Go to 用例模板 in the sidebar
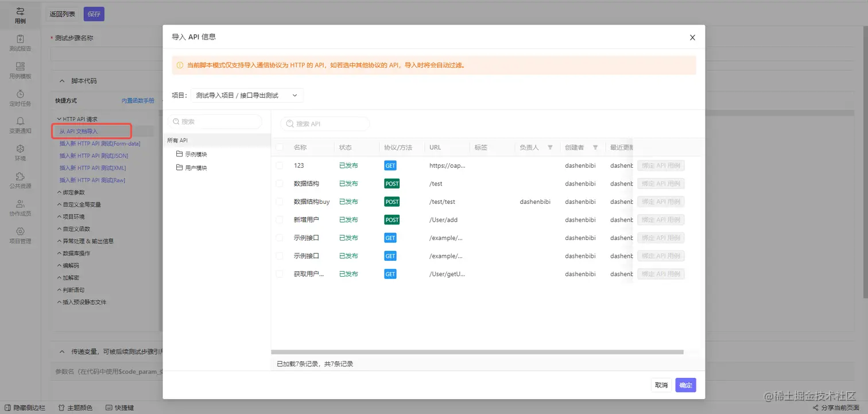868x414 pixels. coord(20,71)
